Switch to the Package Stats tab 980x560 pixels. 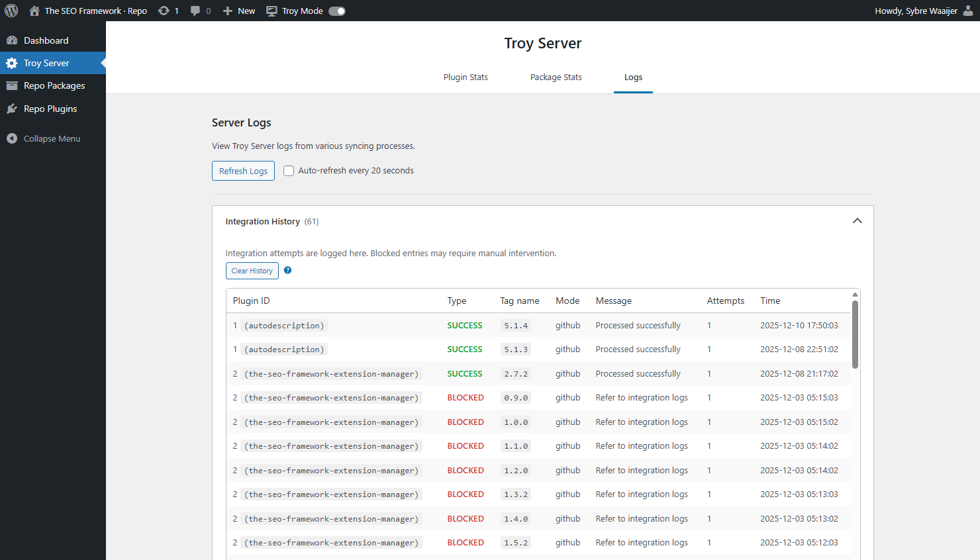click(556, 77)
